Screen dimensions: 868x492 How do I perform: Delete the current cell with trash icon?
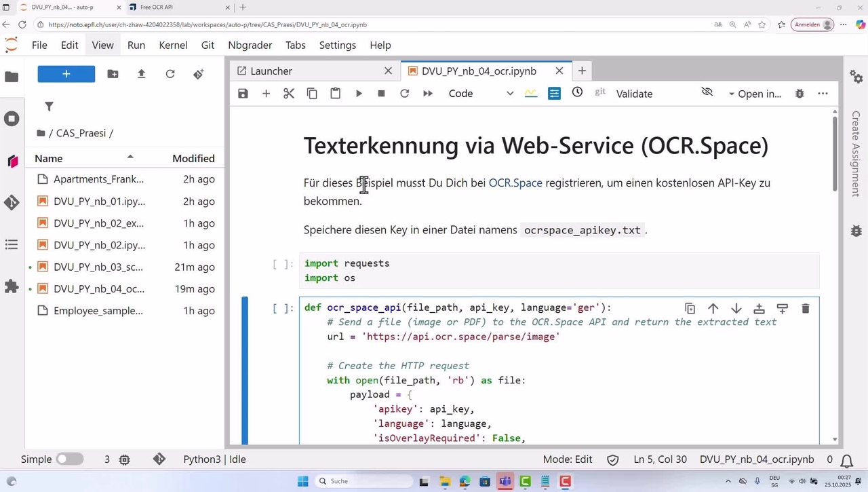pos(805,309)
